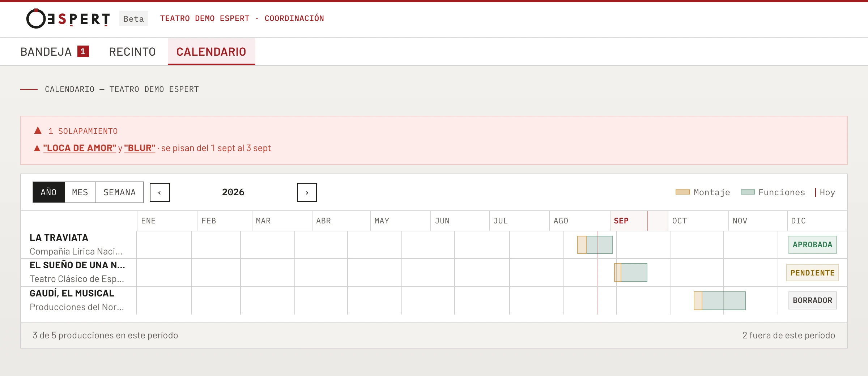
Task: Click the Espert logo
Action: pyautogui.click(x=68, y=18)
